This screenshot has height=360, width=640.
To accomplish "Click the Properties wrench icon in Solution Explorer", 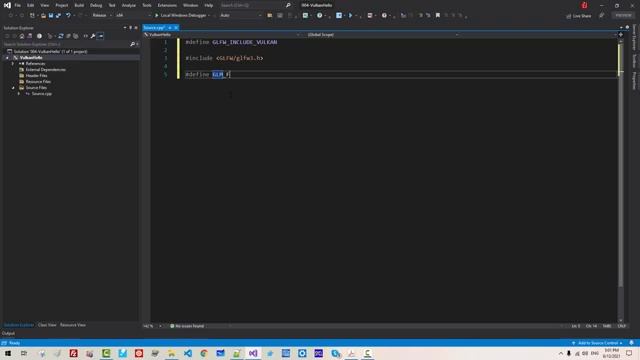I will [93, 36].
